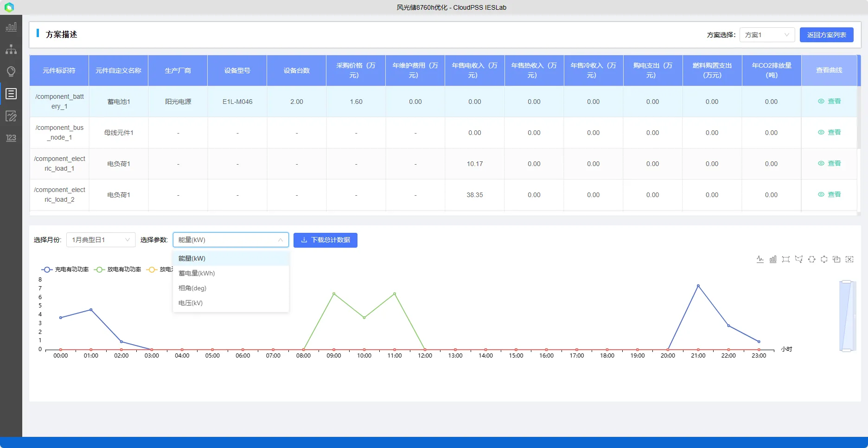Click 下载总计数据 download button
The height and width of the screenshot is (448, 868).
325,240
